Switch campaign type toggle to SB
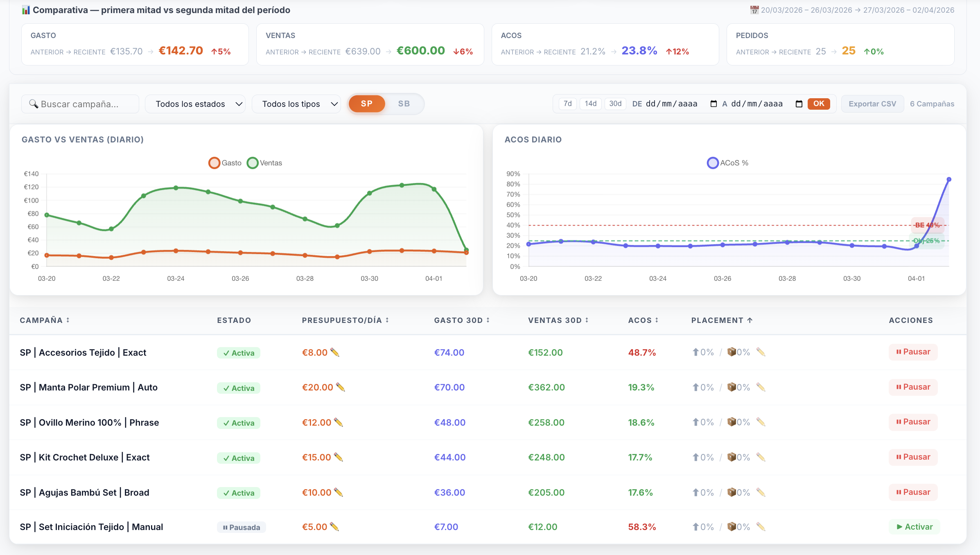980x555 pixels. (x=404, y=104)
